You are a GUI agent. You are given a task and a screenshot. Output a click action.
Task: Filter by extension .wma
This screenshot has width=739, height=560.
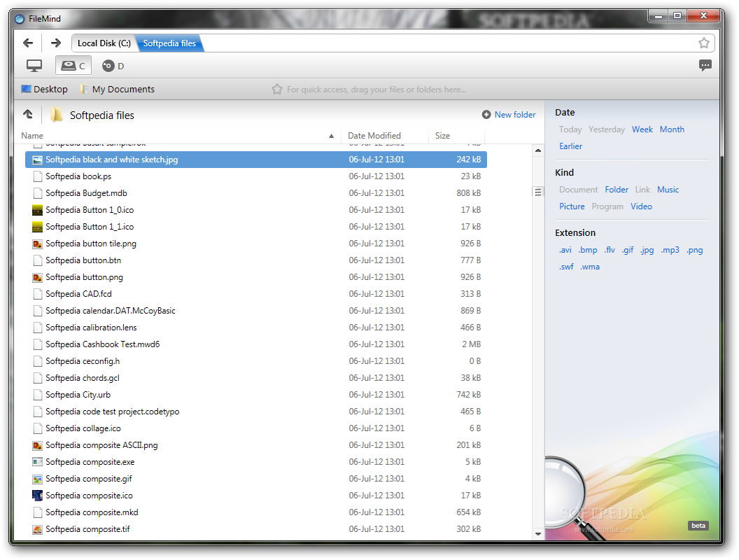[x=590, y=267]
